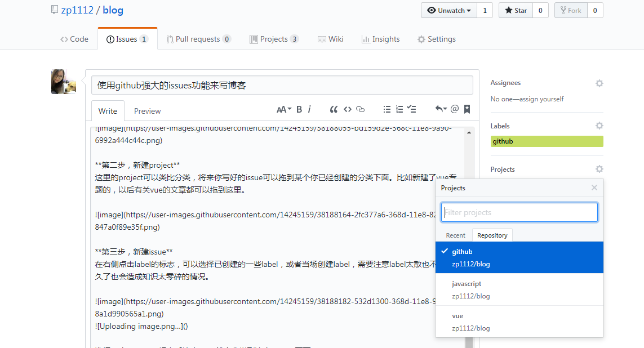
Task: Click the Projects sidebar heading
Action: (503, 169)
